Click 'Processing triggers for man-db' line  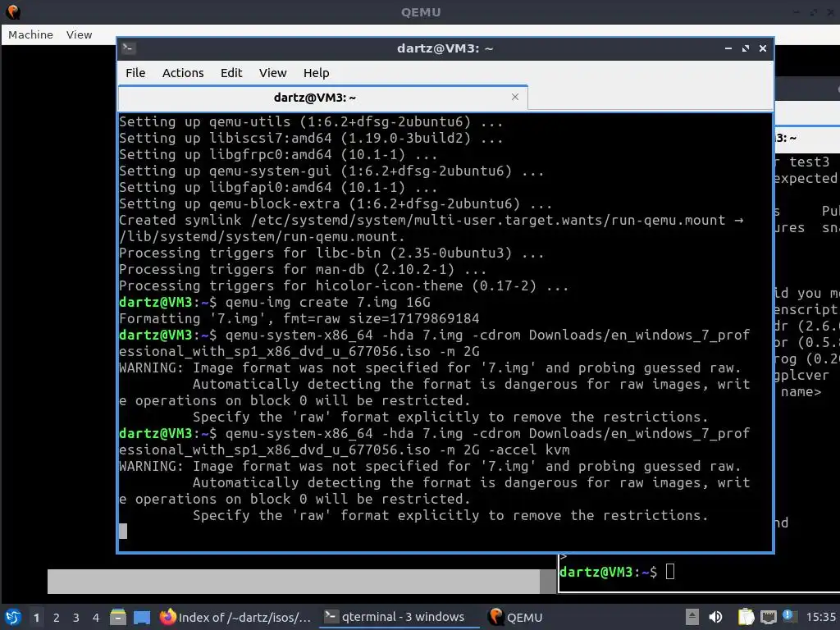[303, 269]
